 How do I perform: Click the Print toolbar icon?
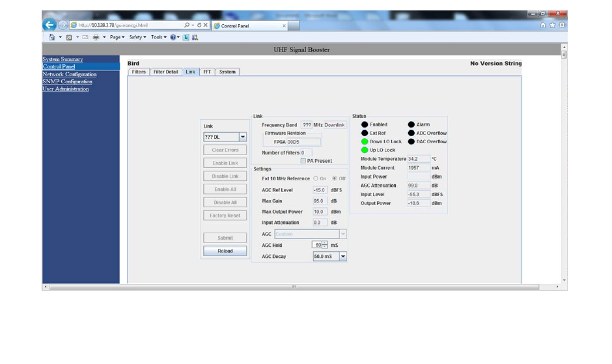tap(96, 37)
